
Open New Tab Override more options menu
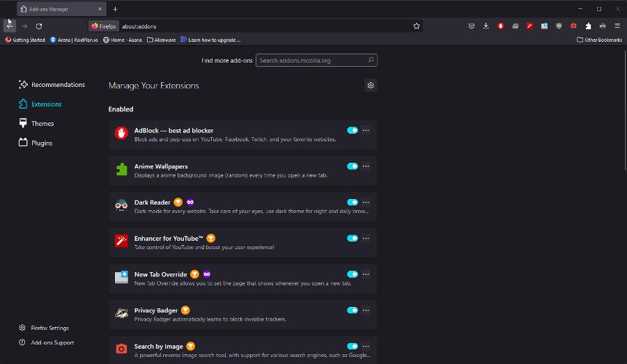tap(366, 274)
